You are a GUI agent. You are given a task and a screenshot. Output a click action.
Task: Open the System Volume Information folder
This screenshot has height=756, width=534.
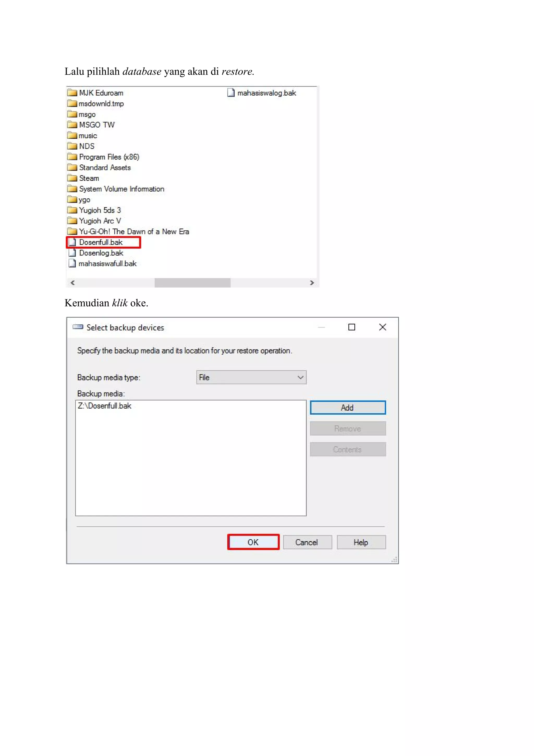(x=116, y=189)
